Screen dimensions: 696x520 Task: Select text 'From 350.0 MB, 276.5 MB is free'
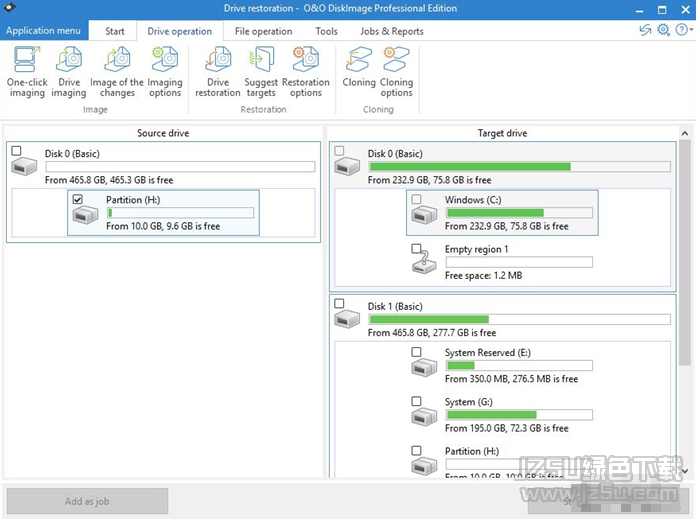(511, 379)
